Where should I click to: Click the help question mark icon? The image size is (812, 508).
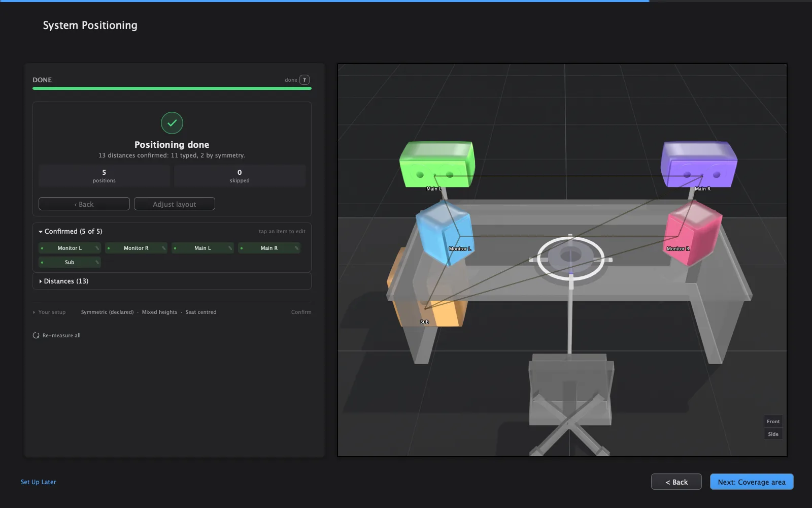coord(304,80)
